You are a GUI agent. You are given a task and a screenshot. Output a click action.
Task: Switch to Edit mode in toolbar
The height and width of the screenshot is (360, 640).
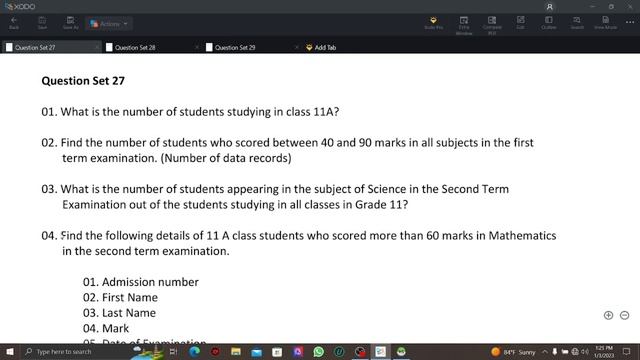[x=520, y=22]
